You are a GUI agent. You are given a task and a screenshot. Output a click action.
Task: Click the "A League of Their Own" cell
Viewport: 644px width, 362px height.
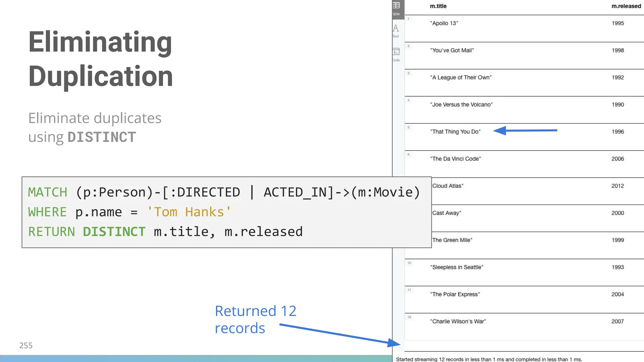tap(461, 77)
